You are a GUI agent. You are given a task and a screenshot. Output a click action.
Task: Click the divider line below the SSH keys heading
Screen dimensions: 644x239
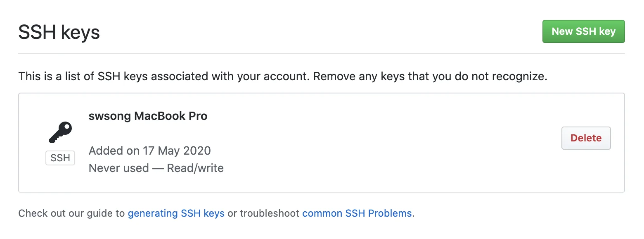point(321,53)
